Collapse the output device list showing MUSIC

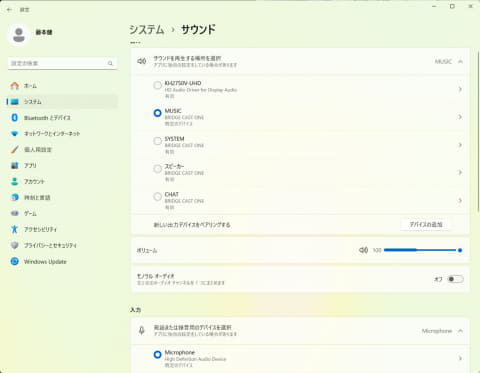(460, 61)
